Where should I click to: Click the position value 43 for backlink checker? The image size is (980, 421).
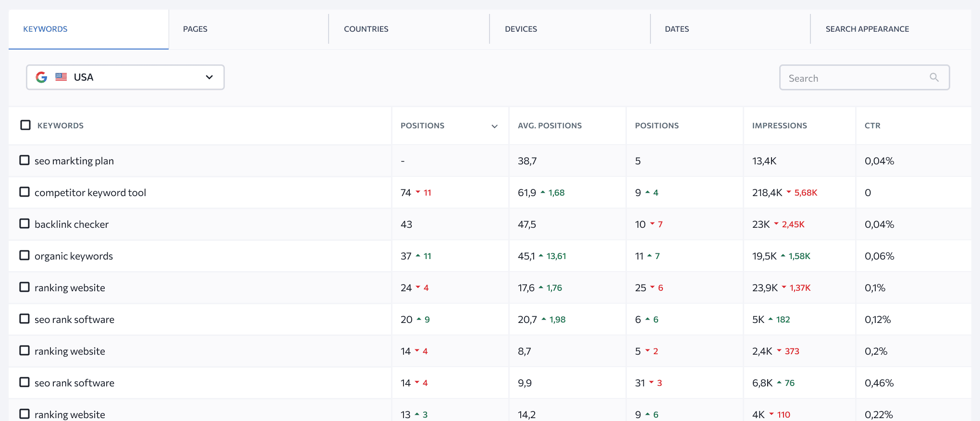(406, 224)
